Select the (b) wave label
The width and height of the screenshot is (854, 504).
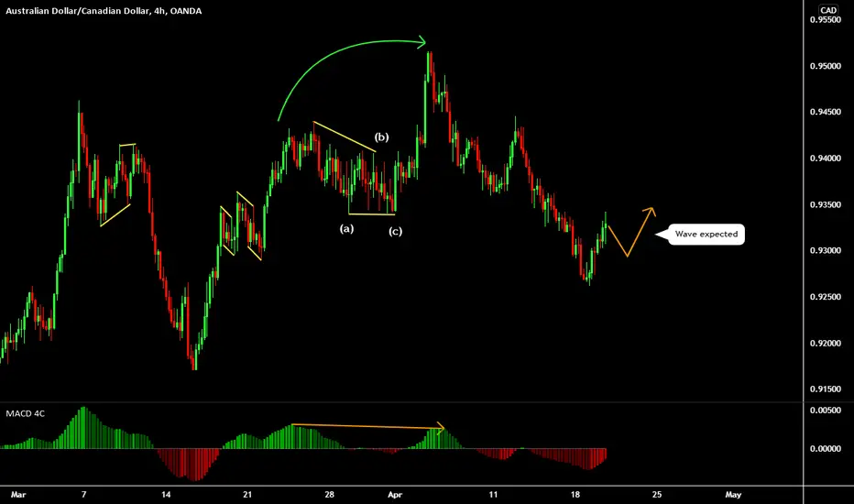pyautogui.click(x=382, y=137)
